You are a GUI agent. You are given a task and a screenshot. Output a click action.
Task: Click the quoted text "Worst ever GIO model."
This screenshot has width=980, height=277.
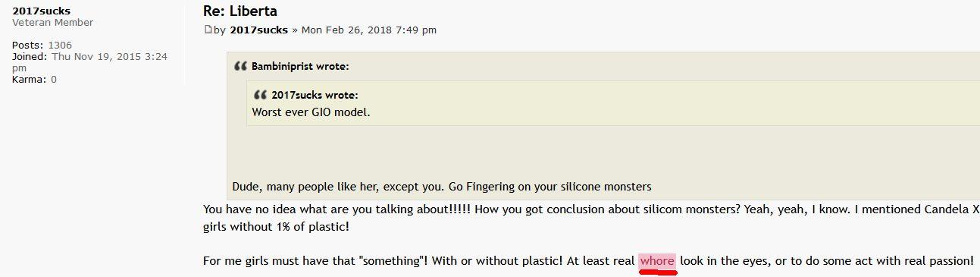pyautogui.click(x=311, y=112)
